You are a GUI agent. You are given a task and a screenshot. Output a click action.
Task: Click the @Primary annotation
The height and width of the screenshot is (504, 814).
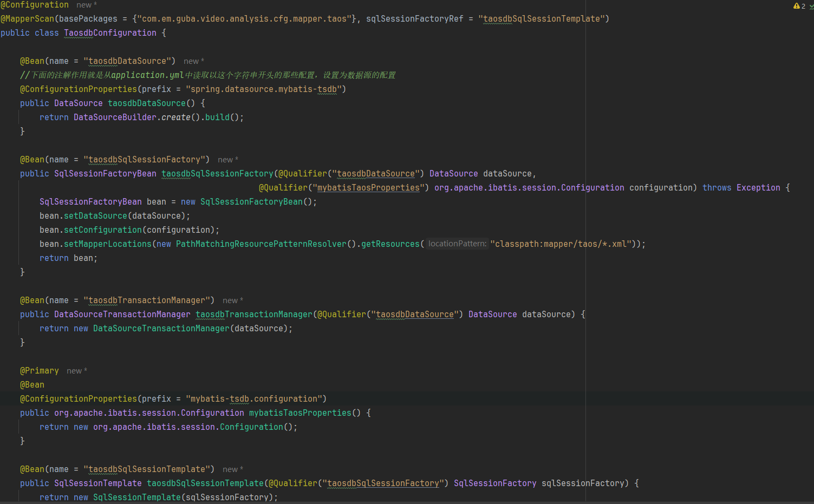40,371
